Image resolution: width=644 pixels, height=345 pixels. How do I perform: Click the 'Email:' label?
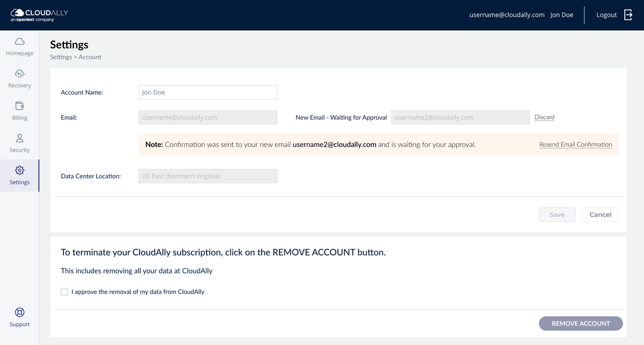point(69,117)
